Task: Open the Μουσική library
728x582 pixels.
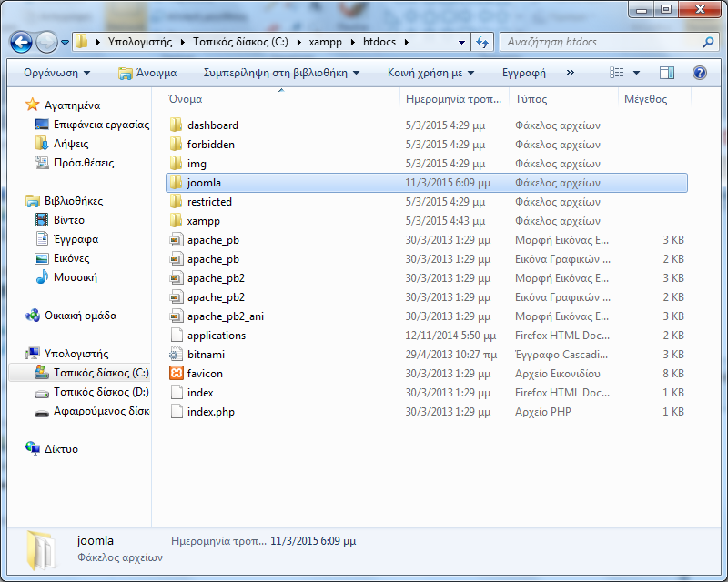Action: click(x=76, y=277)
